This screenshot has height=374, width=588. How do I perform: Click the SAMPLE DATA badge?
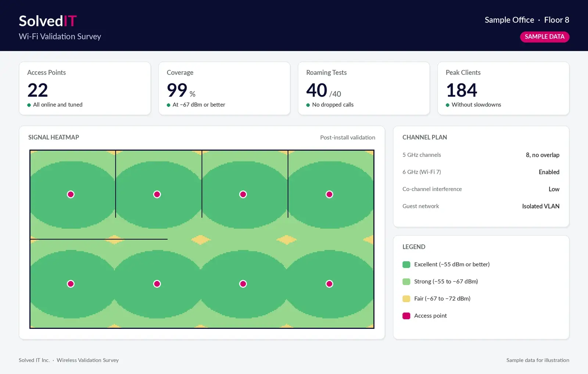pos(544,37)
